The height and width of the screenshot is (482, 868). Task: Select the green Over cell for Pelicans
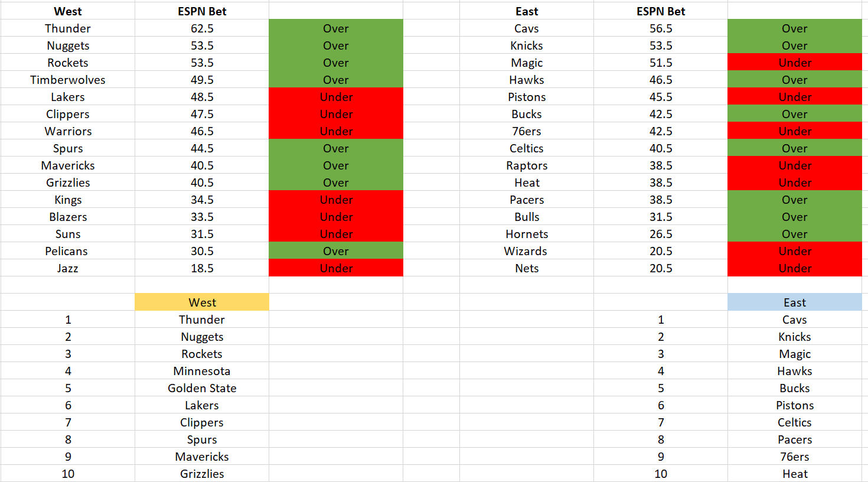pos(336,251)
